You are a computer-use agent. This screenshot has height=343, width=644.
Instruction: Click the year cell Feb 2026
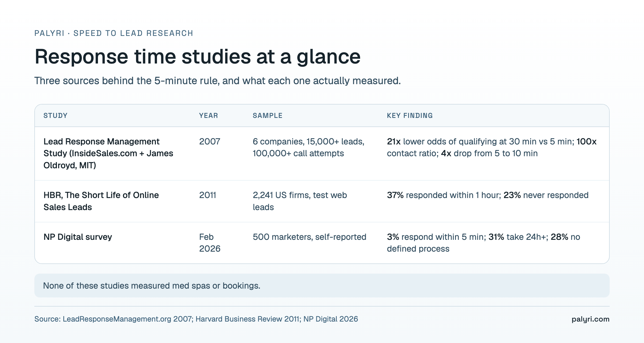(x=210, y=243)
